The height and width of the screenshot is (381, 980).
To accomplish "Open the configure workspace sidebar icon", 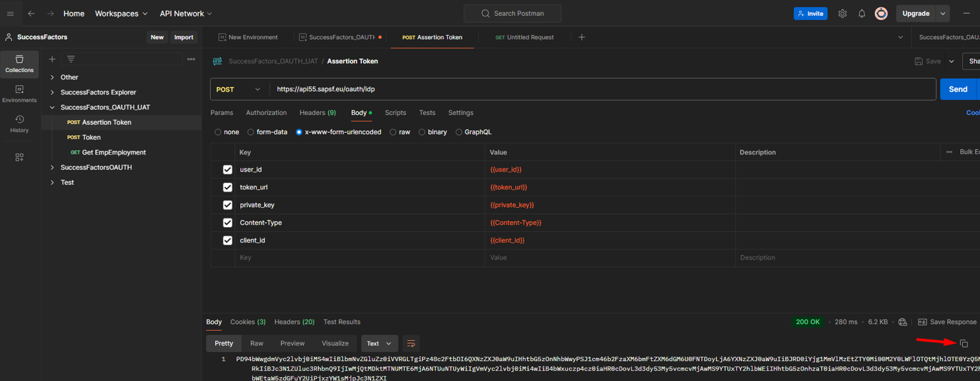I will point(19,157).
